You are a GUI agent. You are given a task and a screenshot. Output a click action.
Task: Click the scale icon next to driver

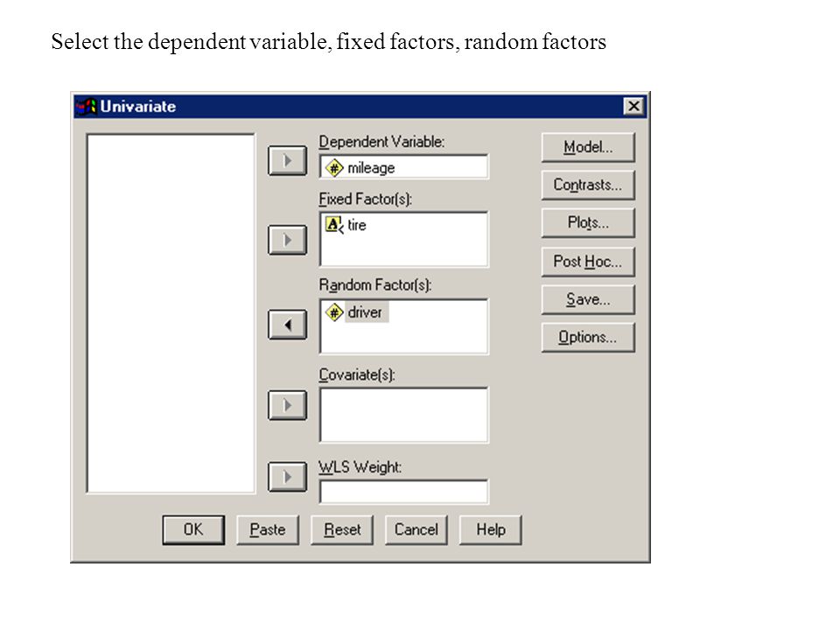[334, 312]
